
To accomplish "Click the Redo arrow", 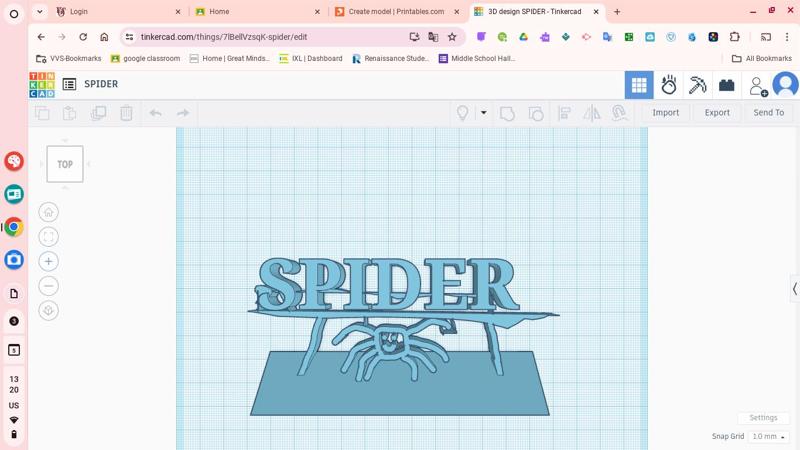I will pos(183,113).
